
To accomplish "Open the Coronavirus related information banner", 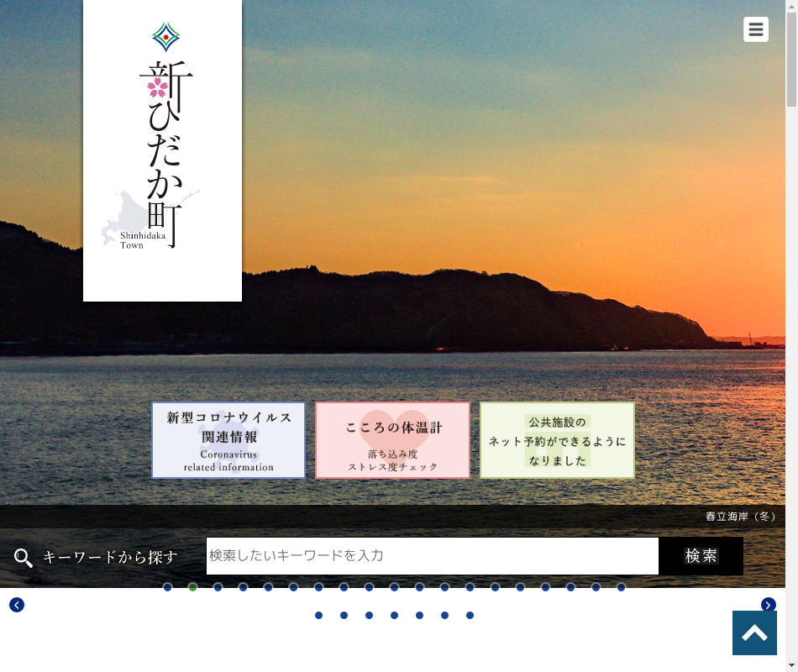I will pyautogui.click(x=228, y=440).
